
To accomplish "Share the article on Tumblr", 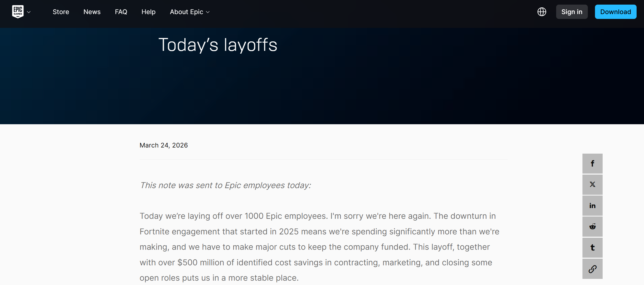I will tap(592, 248).
